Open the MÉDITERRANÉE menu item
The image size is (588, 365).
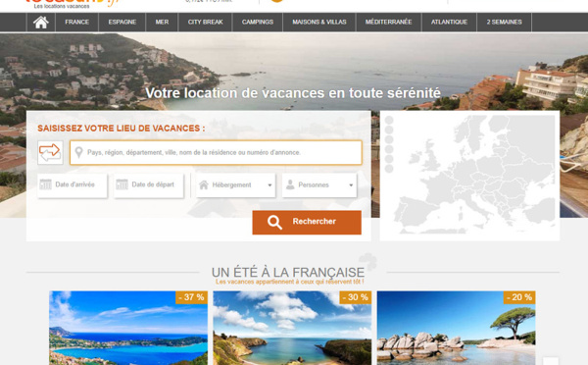[388, 23]
